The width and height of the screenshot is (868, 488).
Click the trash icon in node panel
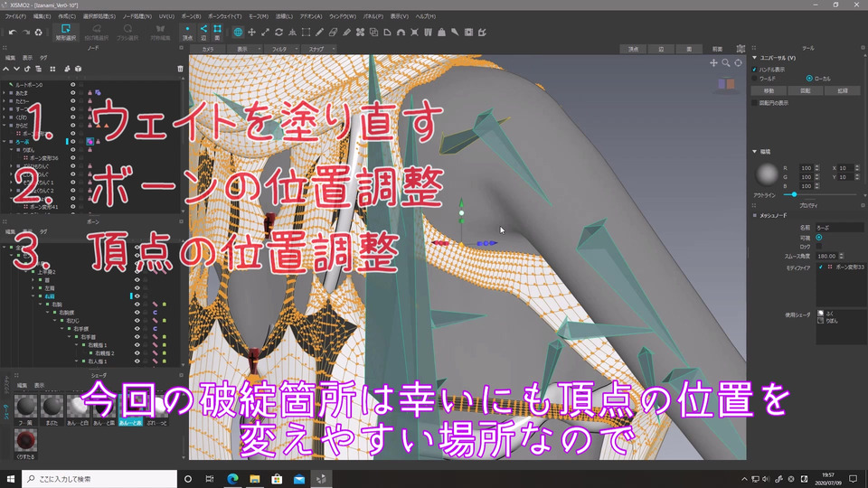[180, 69]
